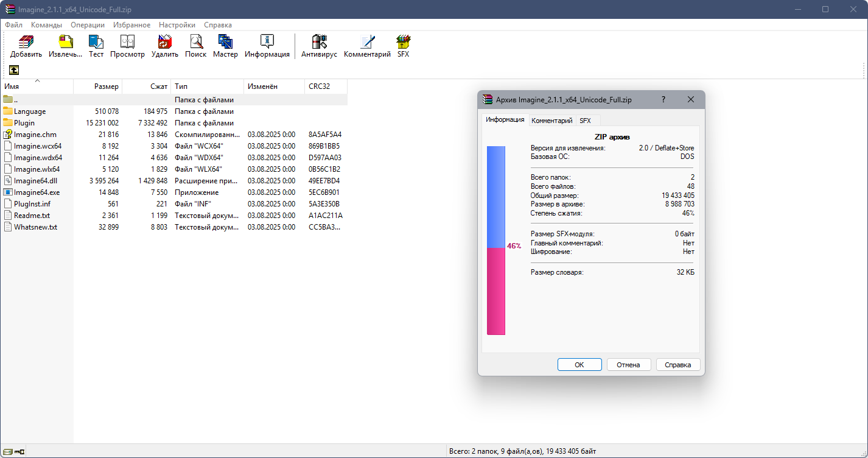Sort by the Сжат column header
Screen dimensions: 868x458
pos(147,86)
